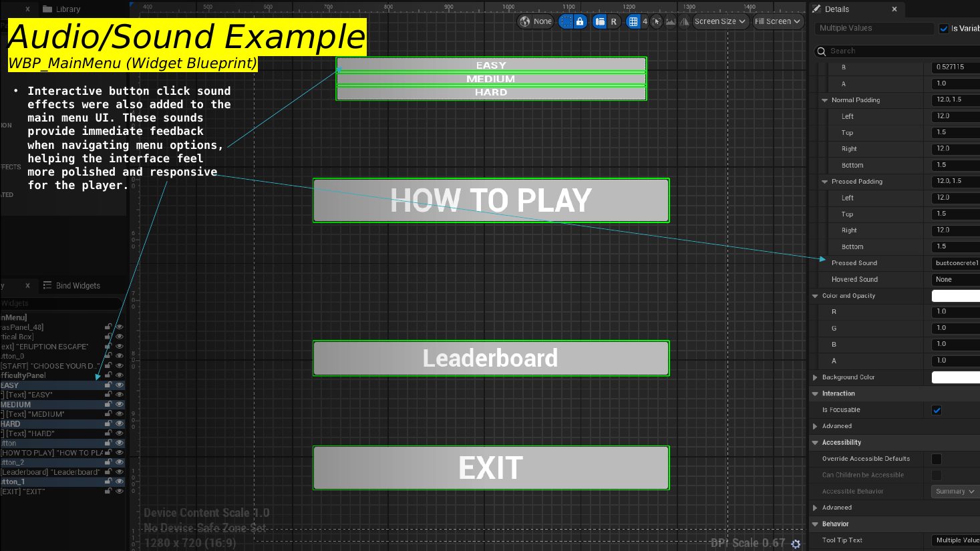Click the R render transform button
Screen dimensions: 980x551
click(x=613, y=21)
